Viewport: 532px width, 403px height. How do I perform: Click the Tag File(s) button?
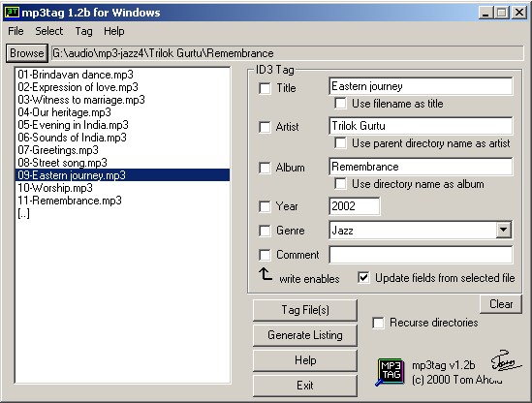click(x=305, y=310)
